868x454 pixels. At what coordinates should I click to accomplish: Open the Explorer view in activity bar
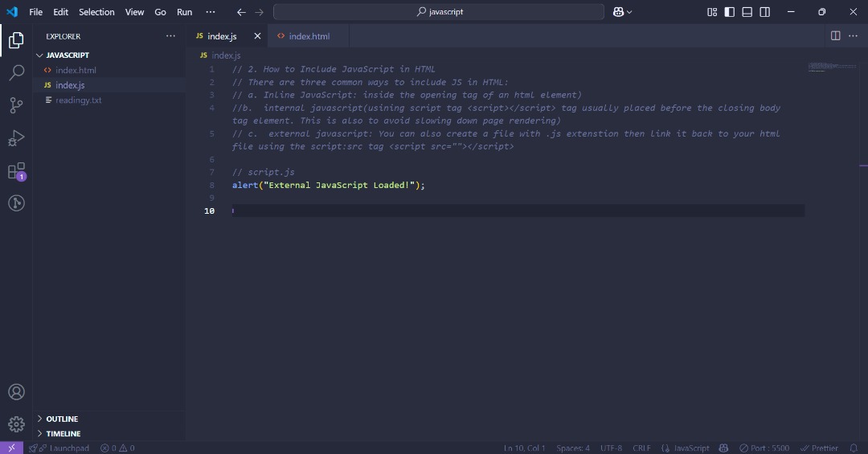tap(16, 40)
